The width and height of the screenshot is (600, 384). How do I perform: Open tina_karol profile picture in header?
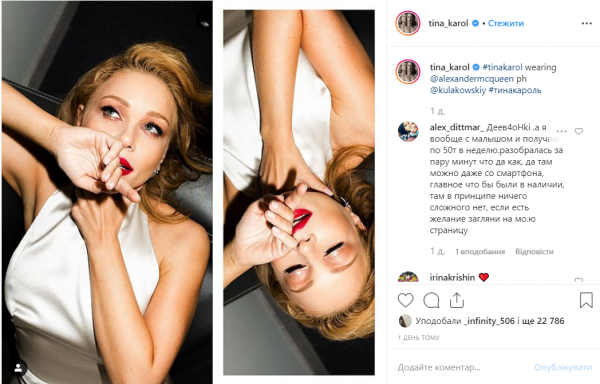coord(408,23)
